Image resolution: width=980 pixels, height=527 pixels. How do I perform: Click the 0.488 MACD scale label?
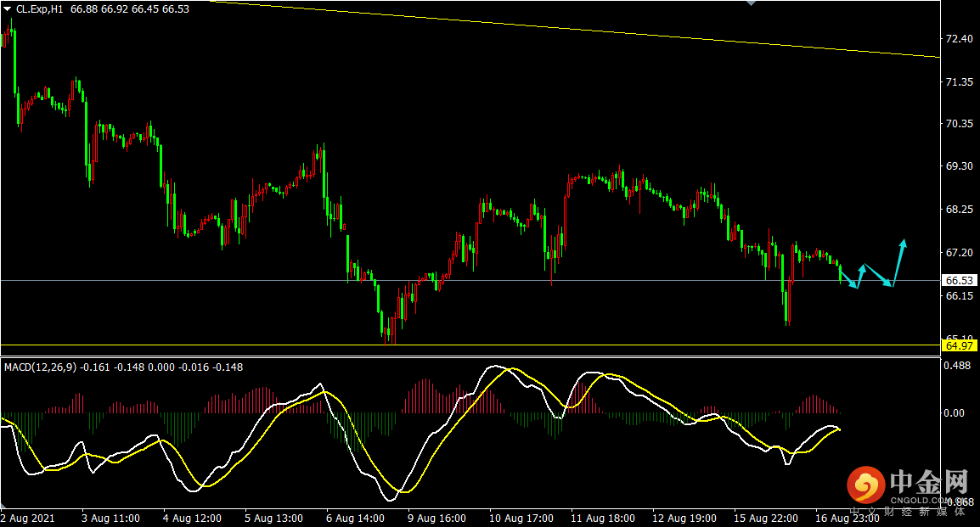click(958, 365)
